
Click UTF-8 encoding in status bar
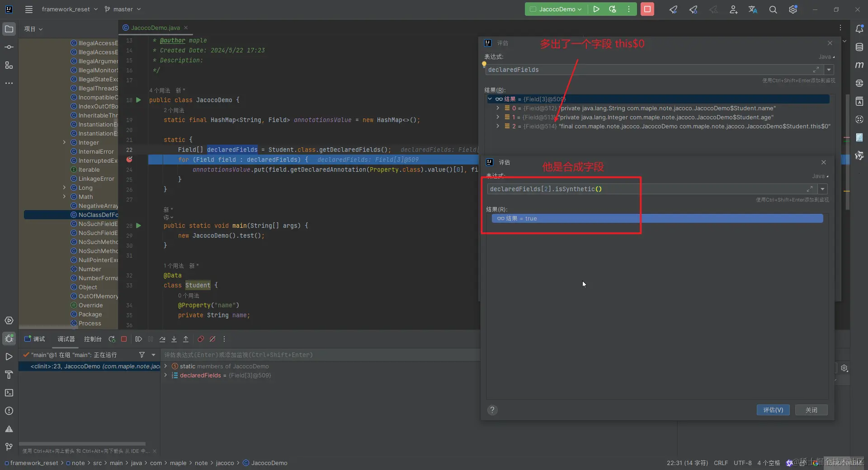coord(743,463)
